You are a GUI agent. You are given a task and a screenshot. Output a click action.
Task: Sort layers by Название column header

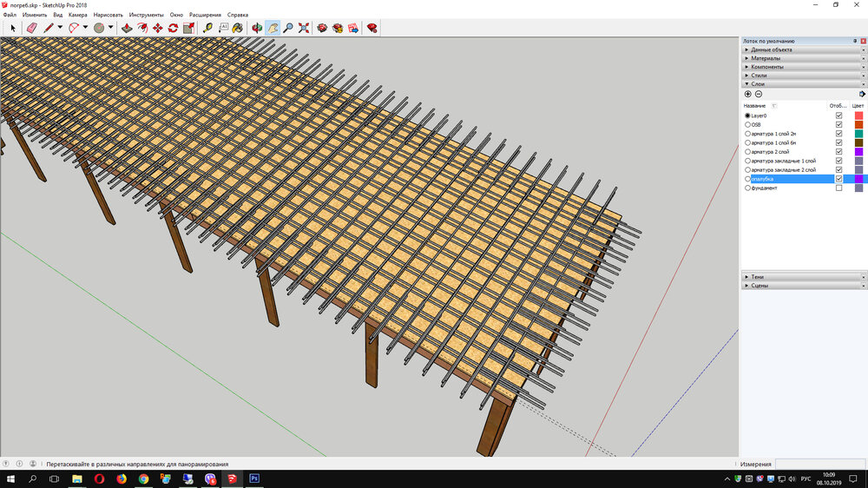coord(755,105)
